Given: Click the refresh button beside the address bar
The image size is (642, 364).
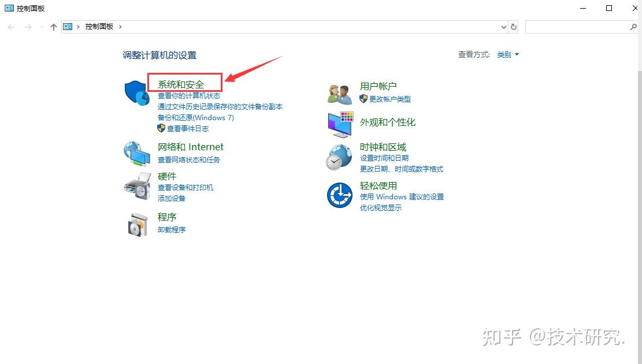Looking at the screenshot, I should (514, 27).
